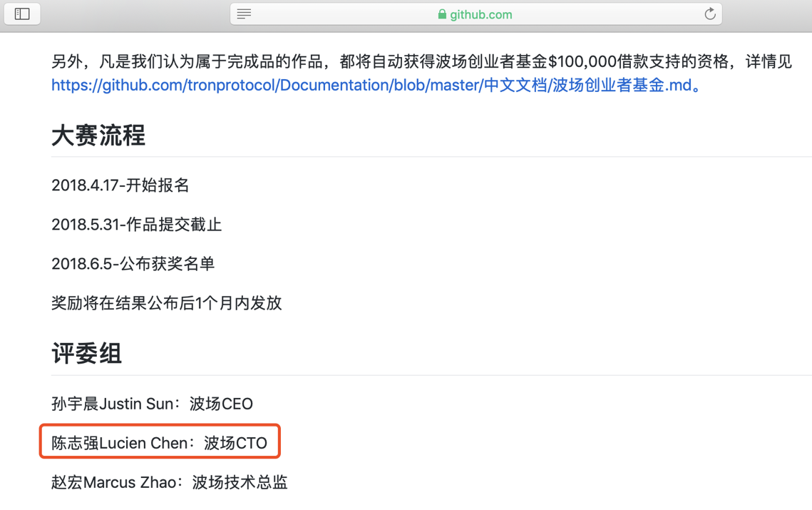Select the 2018.6.5-公布获奖名单 line
The height and width of the screenshot is (510, 812).
tap(133, 264)
